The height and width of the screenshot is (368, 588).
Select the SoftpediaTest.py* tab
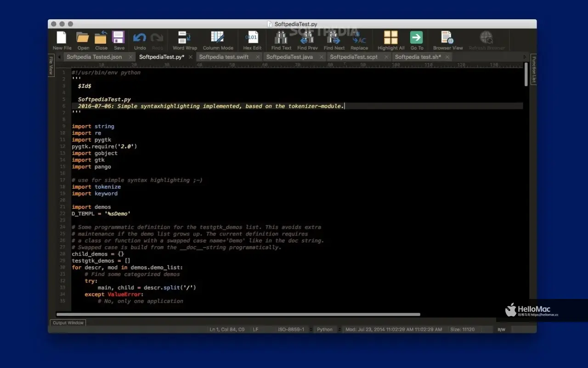(162, 57)
